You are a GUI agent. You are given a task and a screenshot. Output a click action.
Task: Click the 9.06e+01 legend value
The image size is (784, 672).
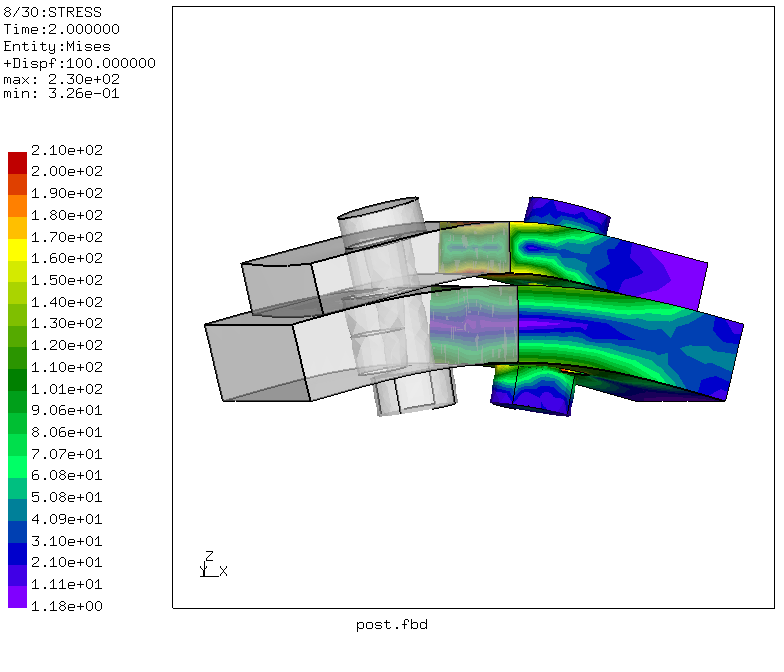pyautogui.click(x=66, y=410)
